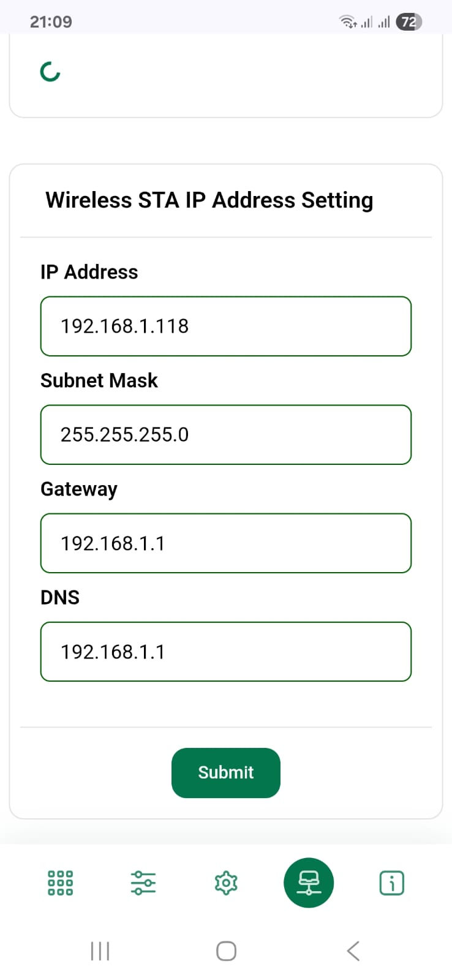Open the sliders tuning tab icon
This screenshot has height=980, width=452.
click(143, 883)
